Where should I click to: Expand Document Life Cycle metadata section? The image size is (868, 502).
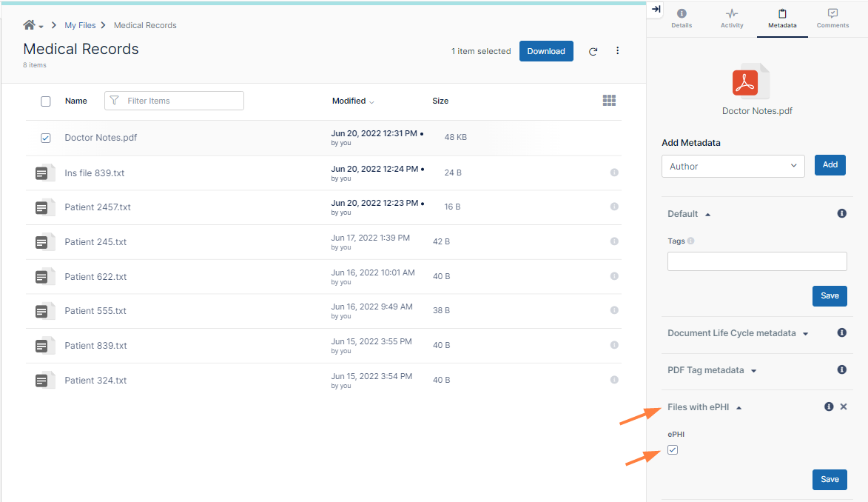click(737, 333)
